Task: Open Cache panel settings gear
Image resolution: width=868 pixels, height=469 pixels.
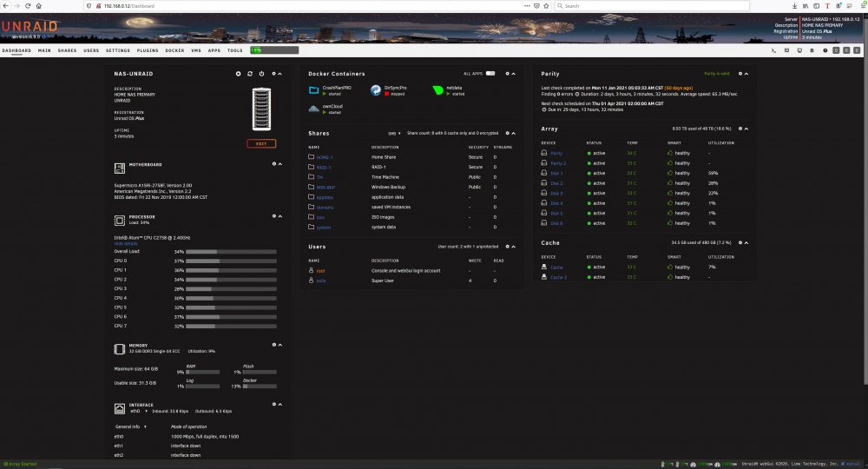Action: pyautogui.click(x=740, y=243)
